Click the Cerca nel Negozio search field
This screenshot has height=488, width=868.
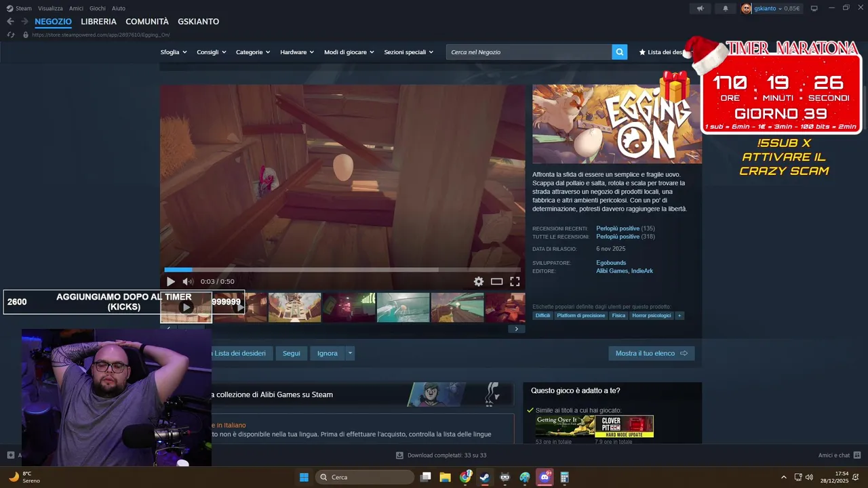click(x=529, y=52)
